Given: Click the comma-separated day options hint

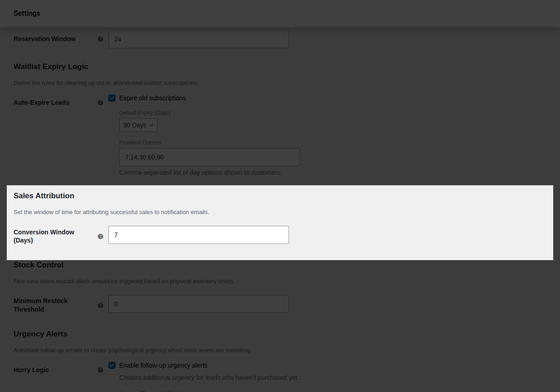Looking at the screenshot, I should (x=201, y=173).
